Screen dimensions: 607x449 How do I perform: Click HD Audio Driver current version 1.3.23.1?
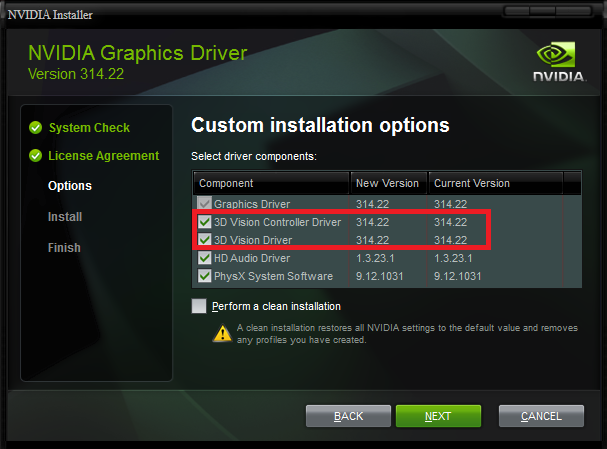(453, 258)
